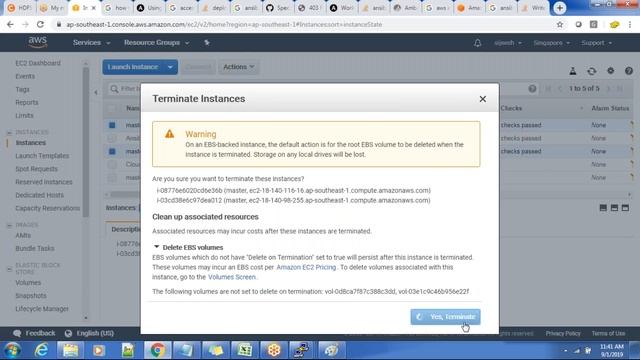This screenshot has height=360, width=640.
Task: Click the Feedback button in footer
Action: 34,333
